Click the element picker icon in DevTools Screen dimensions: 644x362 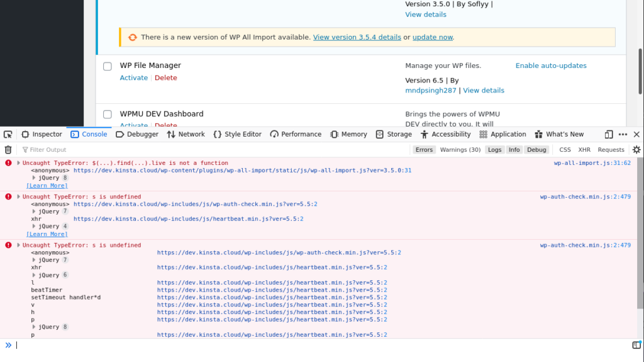(x=8, y=134)
